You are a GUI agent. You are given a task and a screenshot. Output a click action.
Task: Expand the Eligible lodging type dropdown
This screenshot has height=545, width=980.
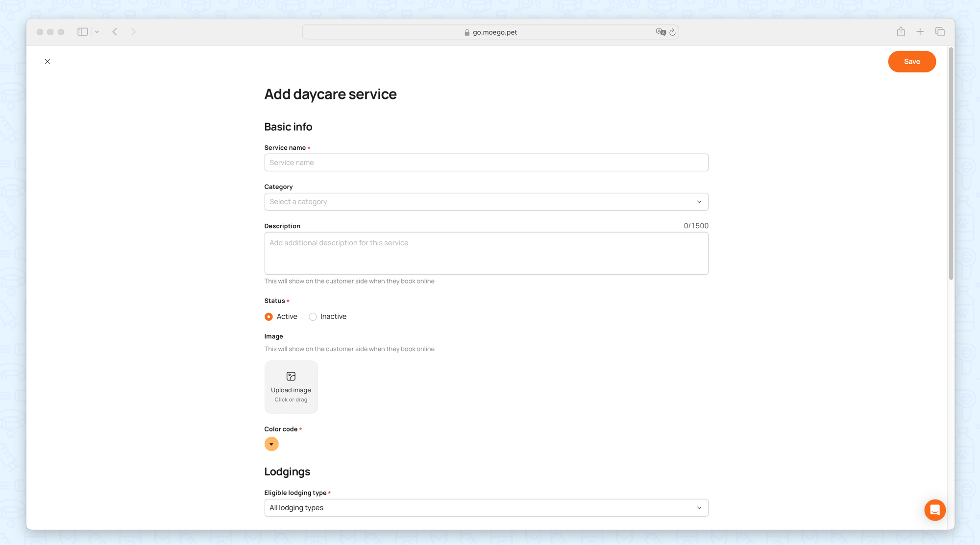point(486,508)
